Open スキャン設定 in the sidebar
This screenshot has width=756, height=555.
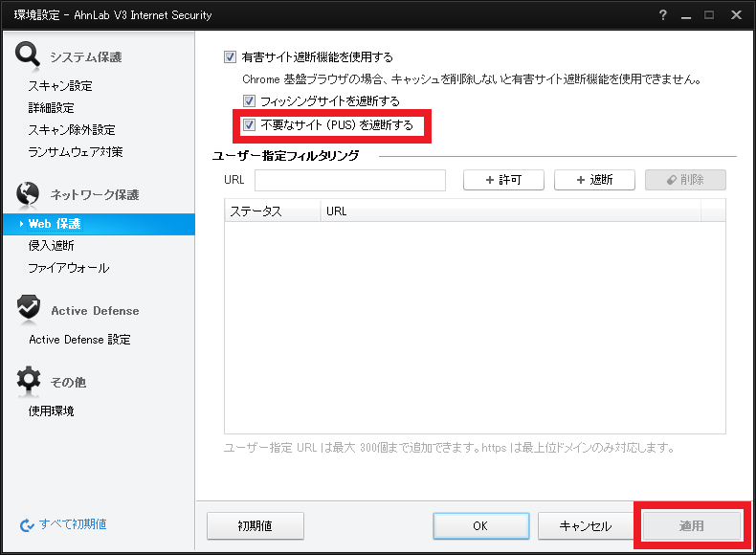tap(60, 86)
